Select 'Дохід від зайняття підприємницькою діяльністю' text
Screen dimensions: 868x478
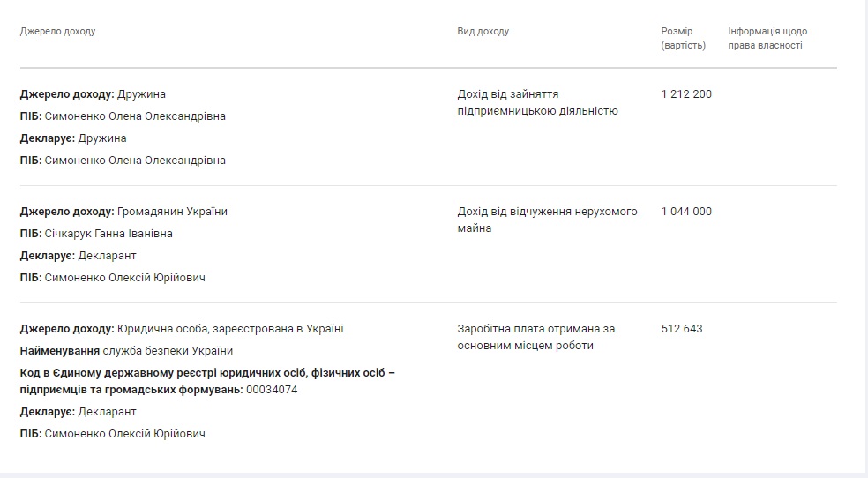pos(537,102)
